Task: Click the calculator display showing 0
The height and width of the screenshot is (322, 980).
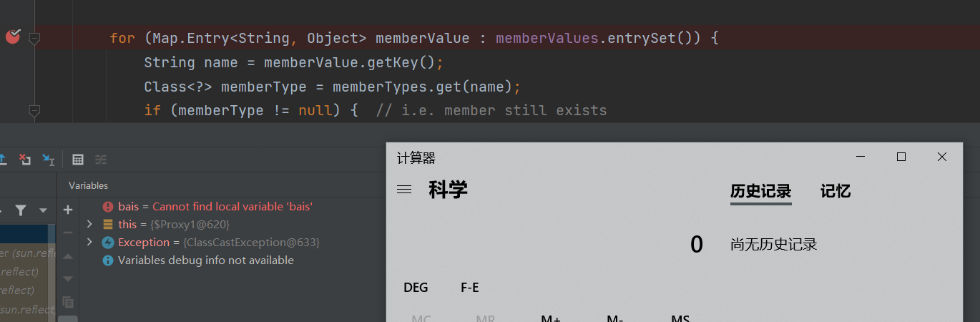Action: tap(696, 245)
